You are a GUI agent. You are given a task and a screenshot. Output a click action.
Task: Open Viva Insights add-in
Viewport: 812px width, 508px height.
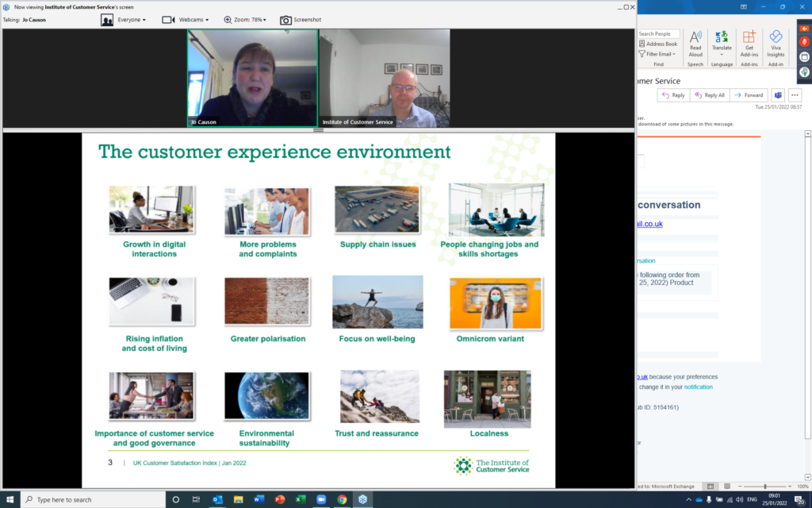pyautogui.click(x=776, y=41)
